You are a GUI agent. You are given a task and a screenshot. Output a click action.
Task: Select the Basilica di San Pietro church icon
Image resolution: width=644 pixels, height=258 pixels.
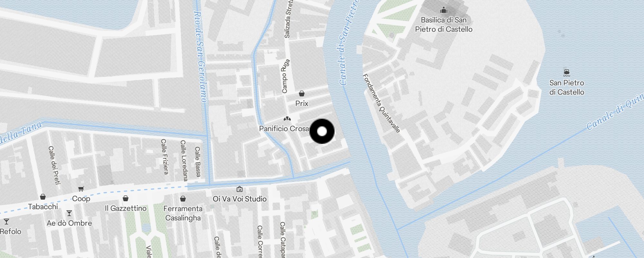[444, 10]
